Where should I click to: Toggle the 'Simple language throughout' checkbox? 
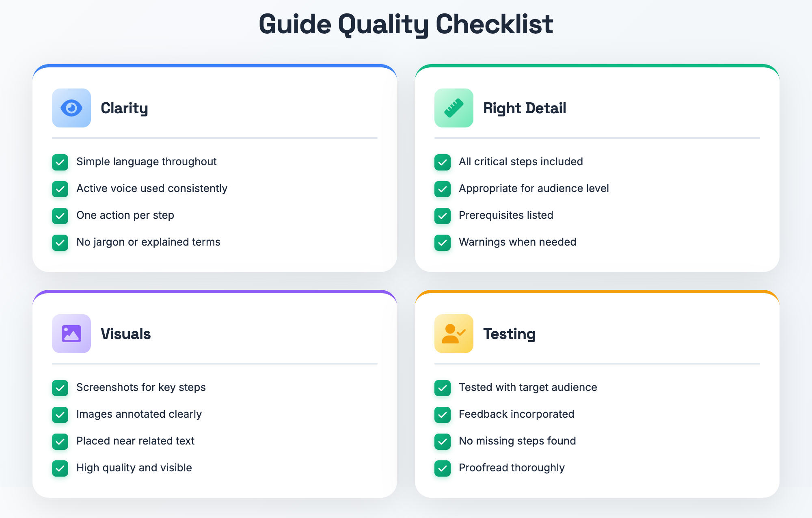tap(60, 162)
